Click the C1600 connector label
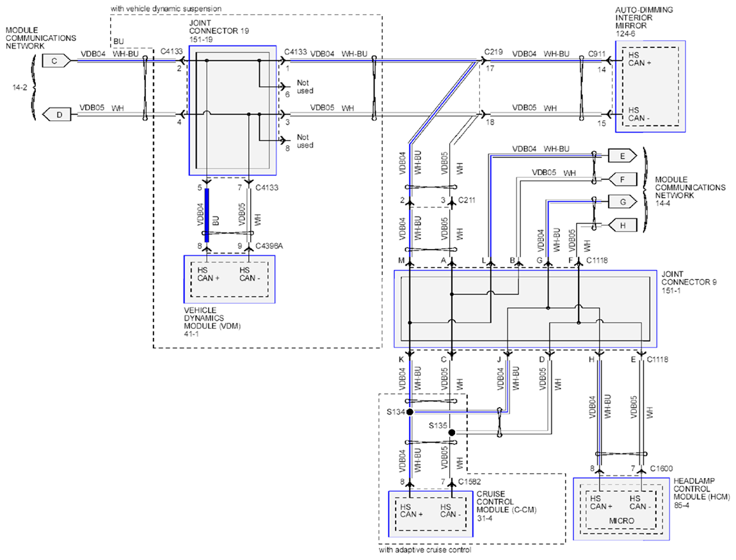 [x=661, y=468]
